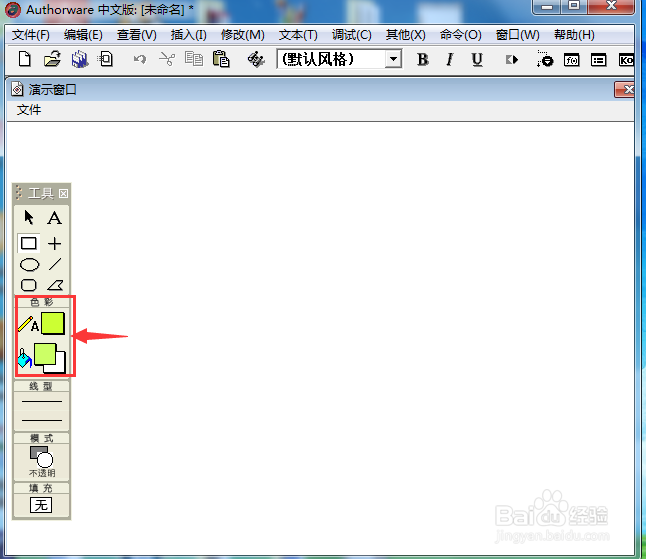Choose the lower line style option
The width and height of the screenshot is (646, 559).
click(42, 421)
